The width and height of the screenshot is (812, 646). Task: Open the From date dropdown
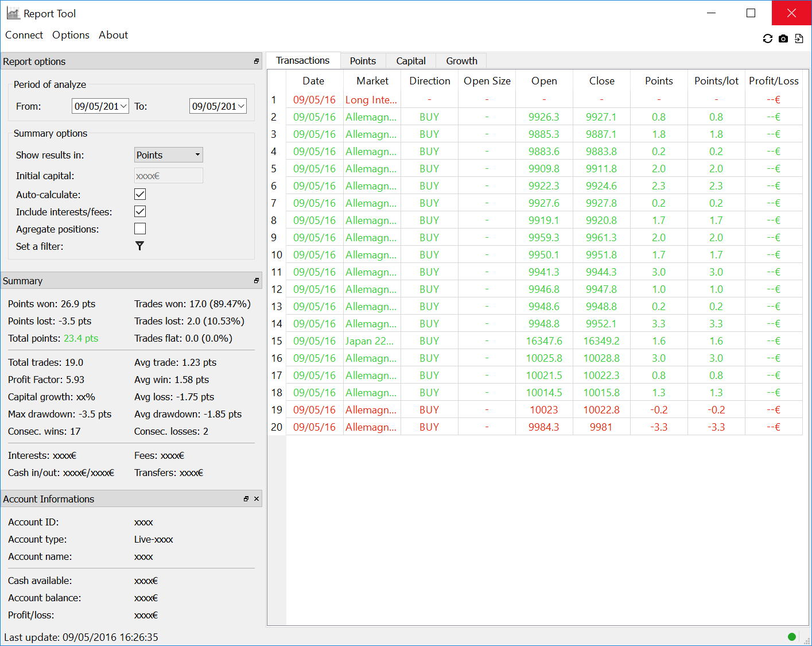123,106
